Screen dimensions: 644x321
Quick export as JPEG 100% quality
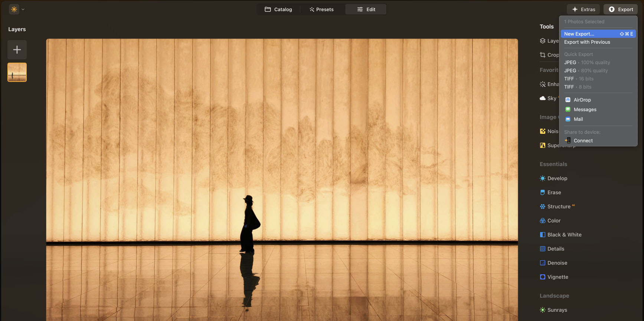tap(587, 63)
